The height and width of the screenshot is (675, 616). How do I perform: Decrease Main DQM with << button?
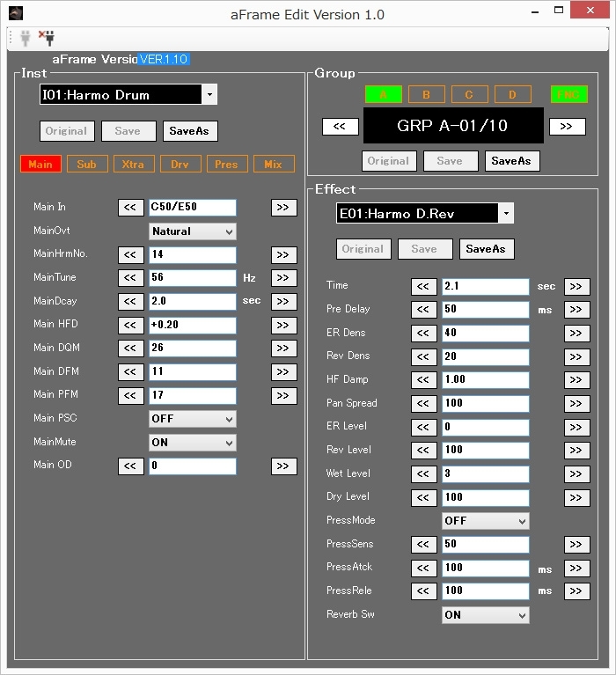(x=130, y=349)
